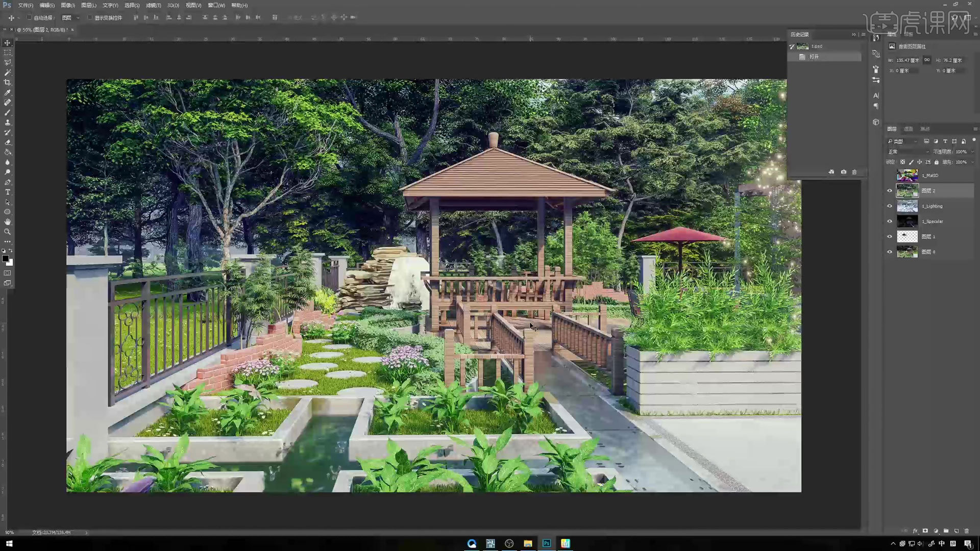Open the Brush Settings panel icon
Screen dimensions: 980x551
[876, 69]
